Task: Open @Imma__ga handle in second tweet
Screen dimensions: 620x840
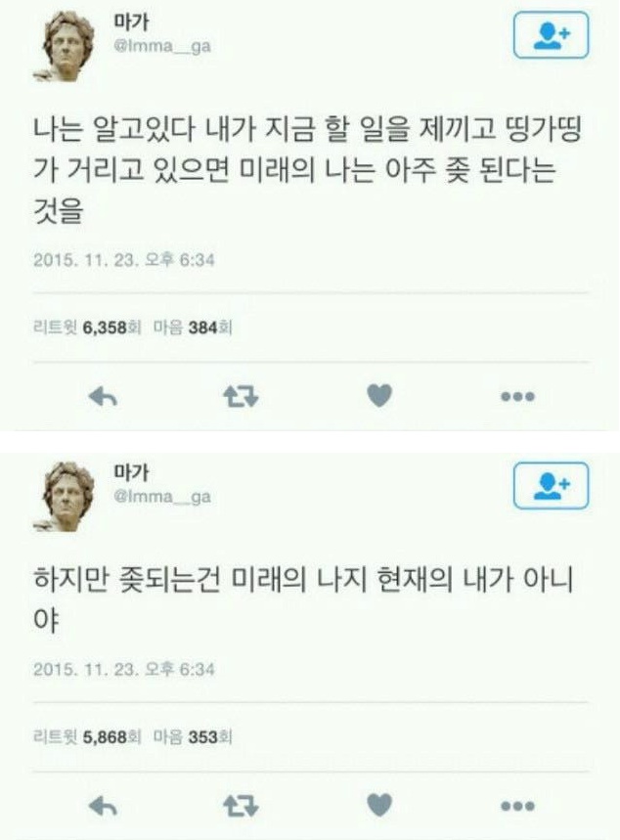Action: coord(161,497)
